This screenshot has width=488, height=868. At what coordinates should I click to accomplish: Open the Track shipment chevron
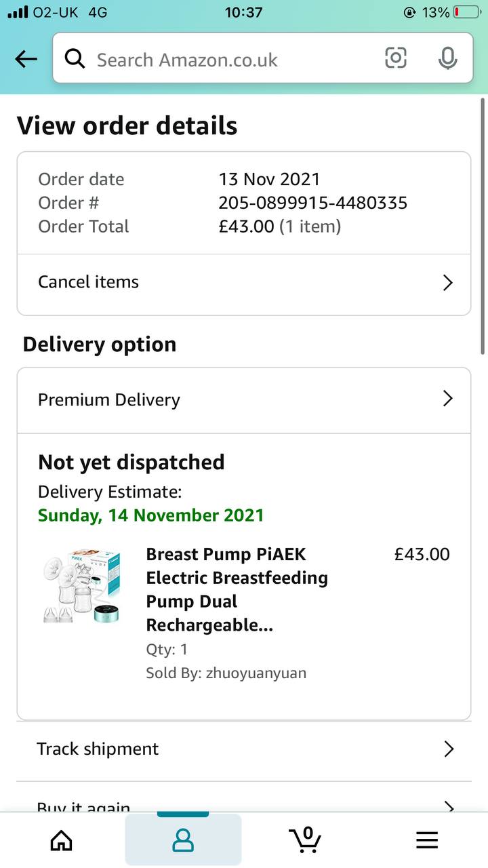pos(448,749)
